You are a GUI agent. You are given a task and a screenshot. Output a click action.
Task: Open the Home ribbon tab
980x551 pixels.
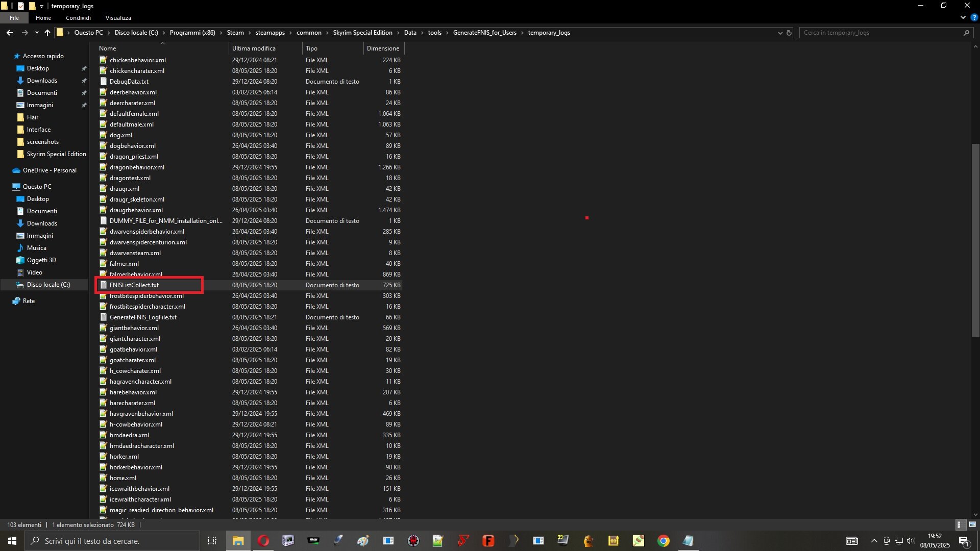43,18
